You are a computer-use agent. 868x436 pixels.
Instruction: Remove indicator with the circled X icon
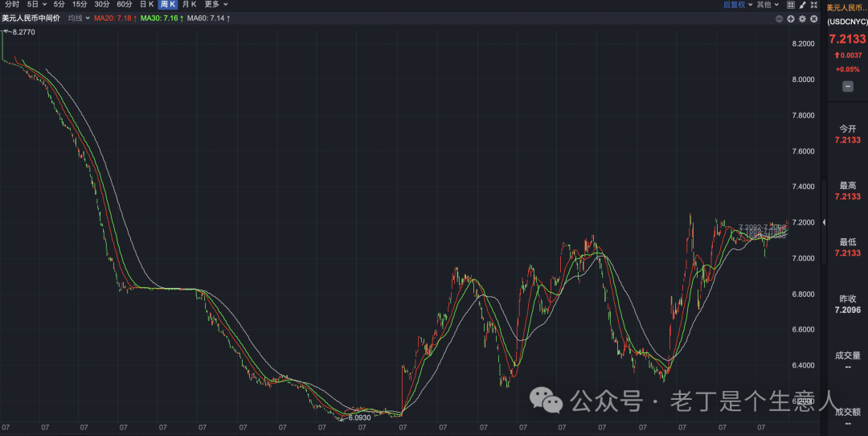click(x=813, y=19)
